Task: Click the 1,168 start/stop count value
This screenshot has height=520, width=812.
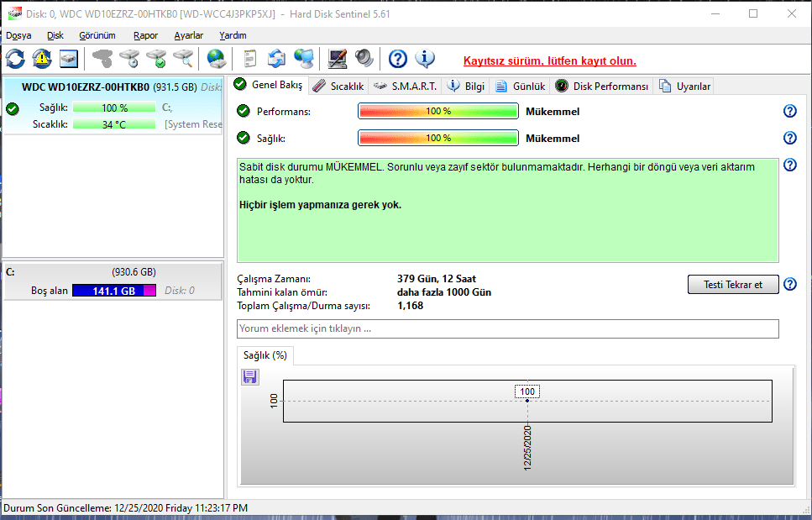Action: 410,306
